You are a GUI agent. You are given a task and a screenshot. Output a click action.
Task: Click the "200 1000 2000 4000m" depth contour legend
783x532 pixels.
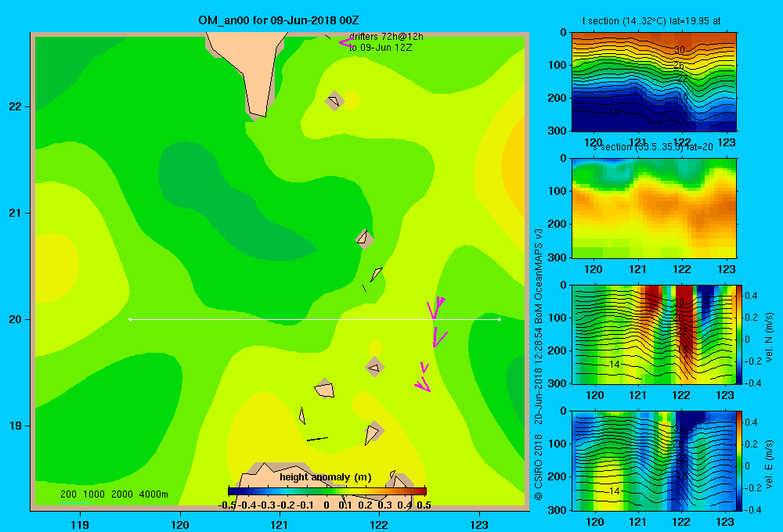tap(114, 494)
